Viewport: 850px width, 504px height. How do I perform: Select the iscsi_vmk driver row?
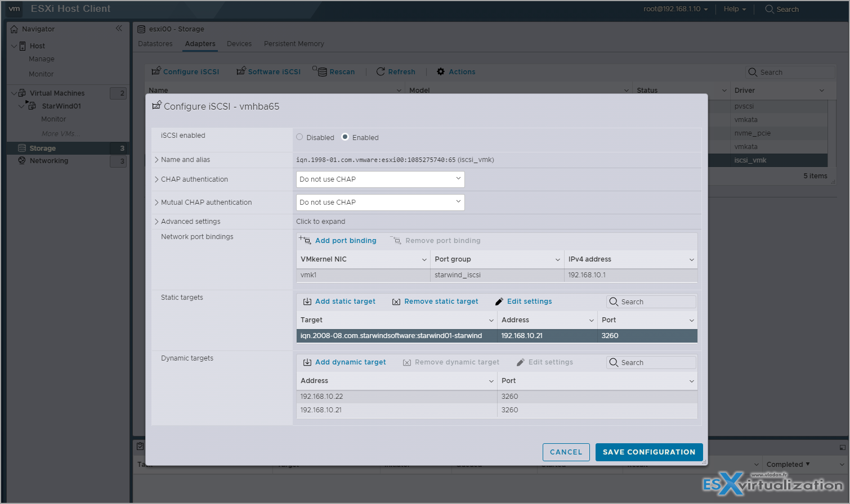768,160
